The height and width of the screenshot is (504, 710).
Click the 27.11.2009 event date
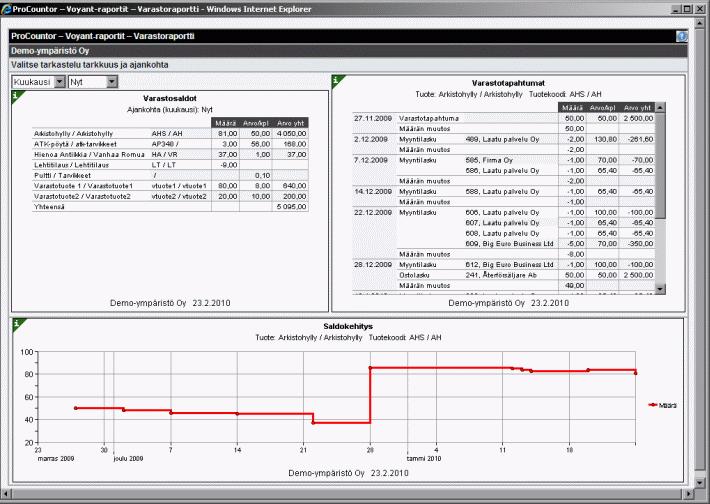coord(373,118)
